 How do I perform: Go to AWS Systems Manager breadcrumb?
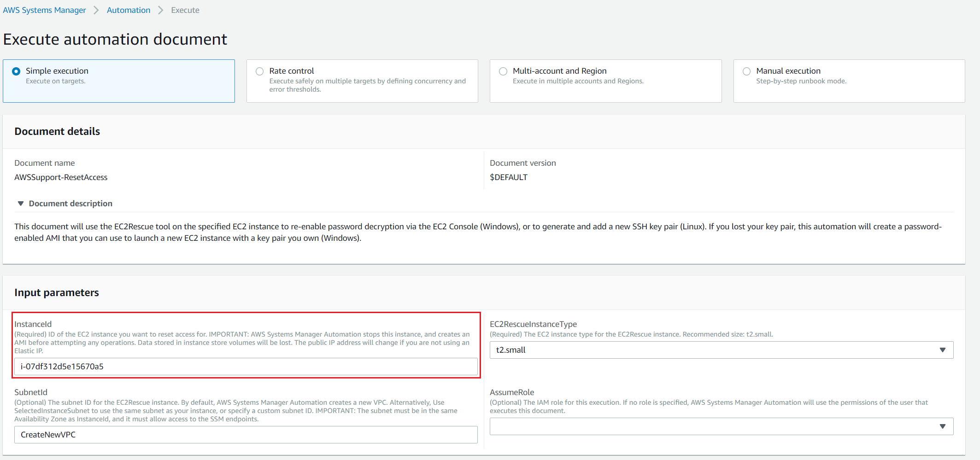coord(44,10)
